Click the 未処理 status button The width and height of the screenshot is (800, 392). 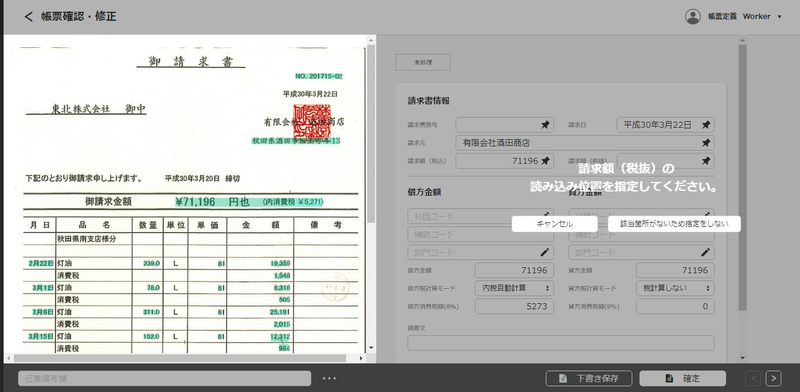pos(423,62)
